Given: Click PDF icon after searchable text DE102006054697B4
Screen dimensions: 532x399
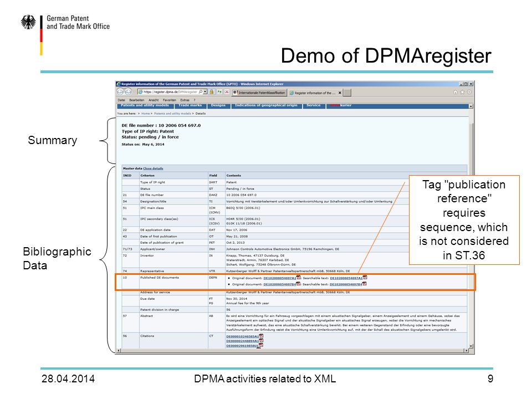Looking at the screenshot, I should click(365, 284).
